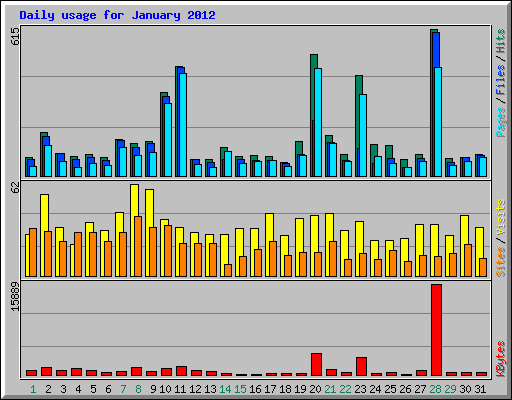Click the cyan Pages bar for day 20
512x400 pixels.
[318, 122]
